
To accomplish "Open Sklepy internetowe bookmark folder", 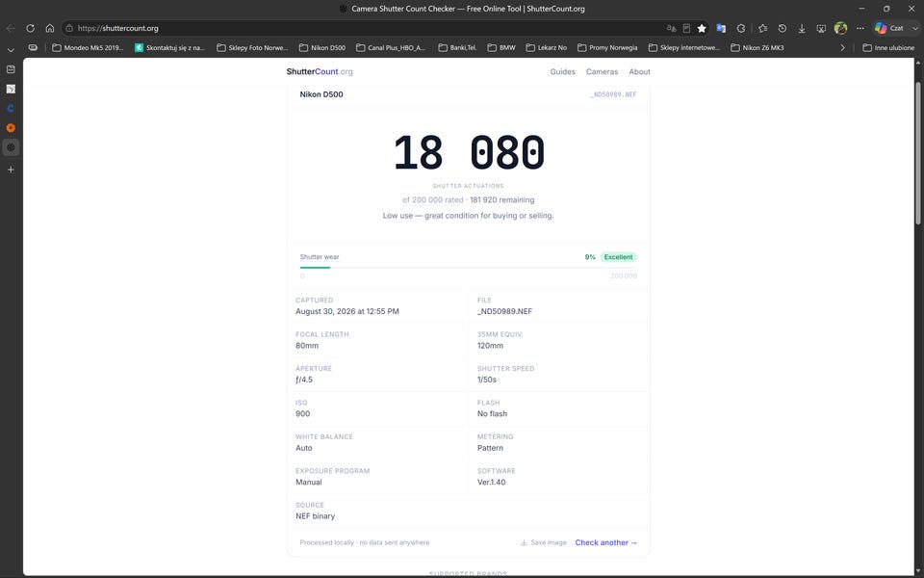I will 684,48.
